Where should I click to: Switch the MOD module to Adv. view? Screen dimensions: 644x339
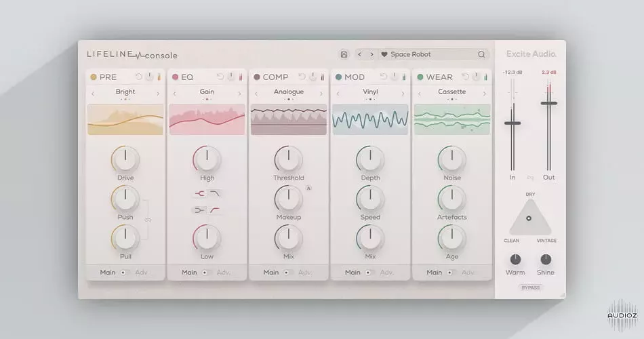click(387, 273)
